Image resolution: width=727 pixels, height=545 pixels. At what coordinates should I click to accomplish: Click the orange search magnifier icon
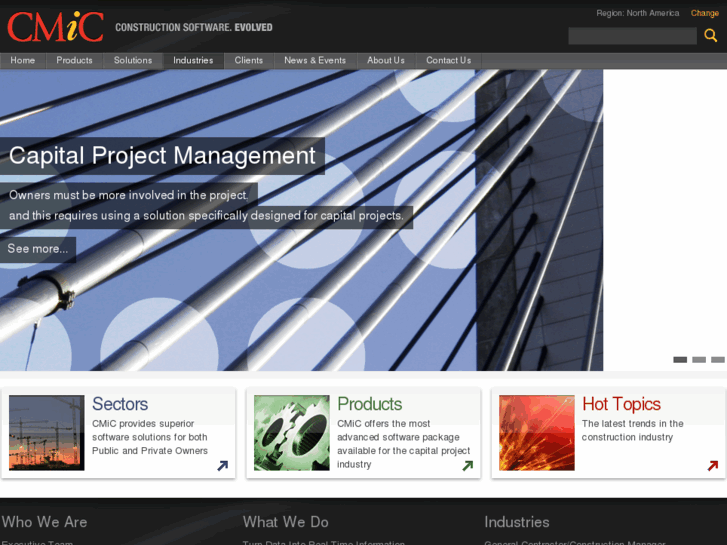[x=710, y=35]
